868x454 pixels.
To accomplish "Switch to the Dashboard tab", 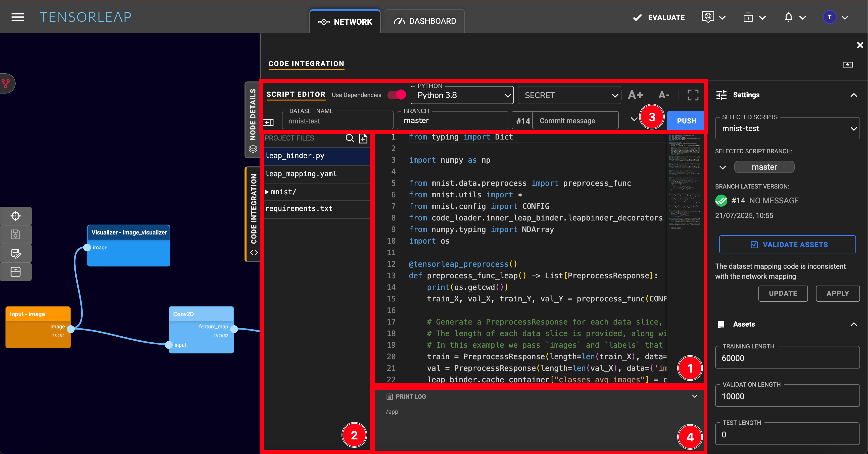I will click(x=424, y=21).
